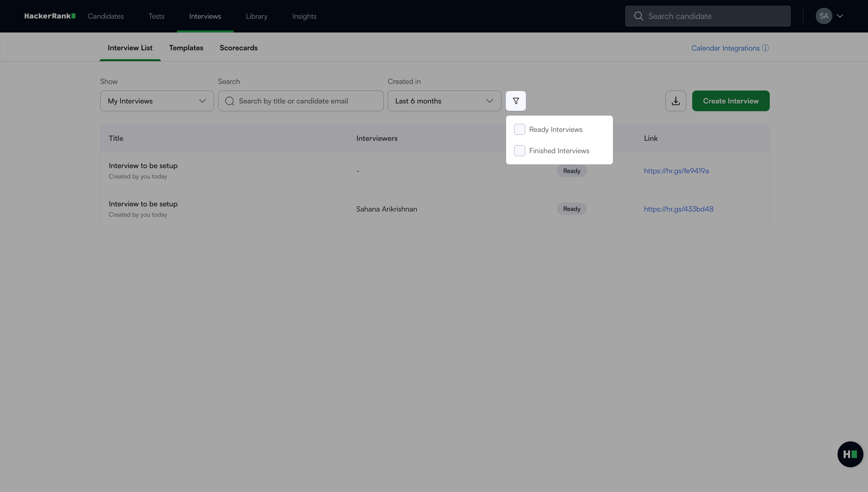Click the filter funnel icon
Image resolution: width=868 pixels, height=492 pixels.
(515, 101)
